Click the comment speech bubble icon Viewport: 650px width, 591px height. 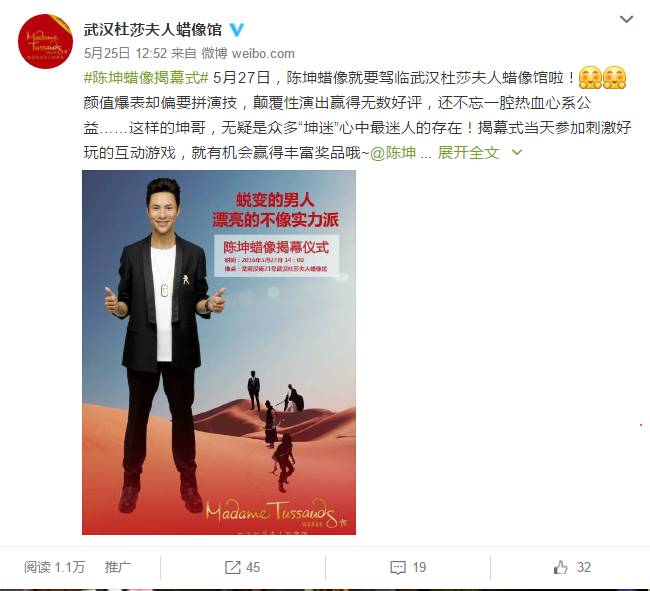[398, 567]
